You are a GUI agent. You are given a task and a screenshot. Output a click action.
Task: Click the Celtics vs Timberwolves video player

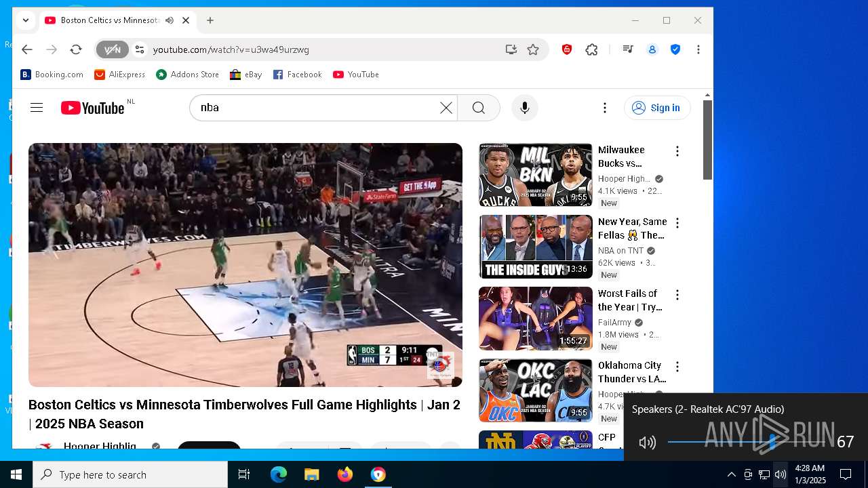tap(245, 265)
